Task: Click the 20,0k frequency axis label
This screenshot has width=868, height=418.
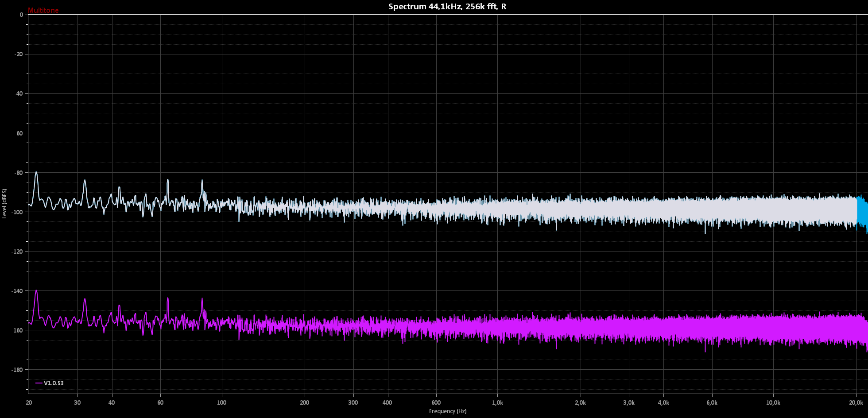Action: coord(856,403)
